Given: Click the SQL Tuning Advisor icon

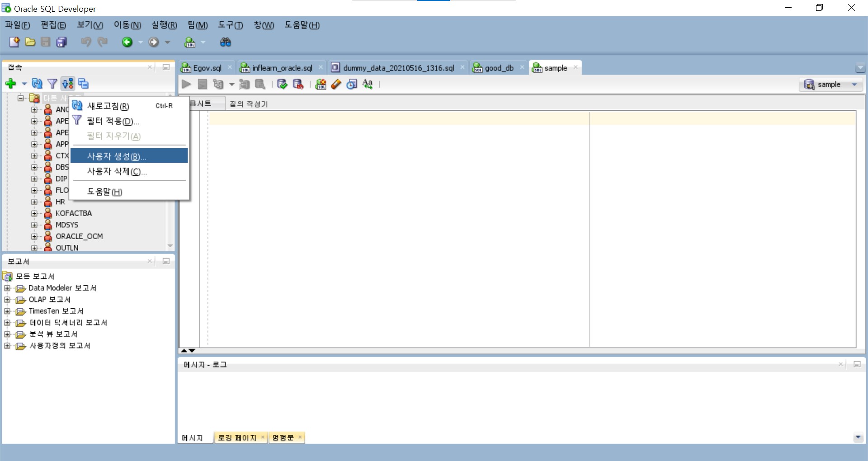Looking at the screenshot, I should click(260, 84).
